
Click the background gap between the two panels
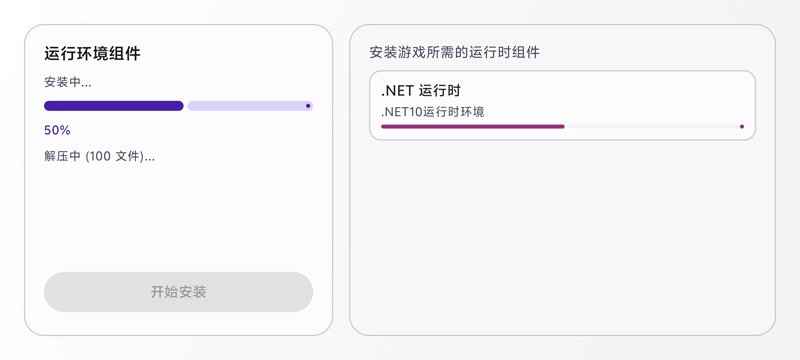click(341, 179)
